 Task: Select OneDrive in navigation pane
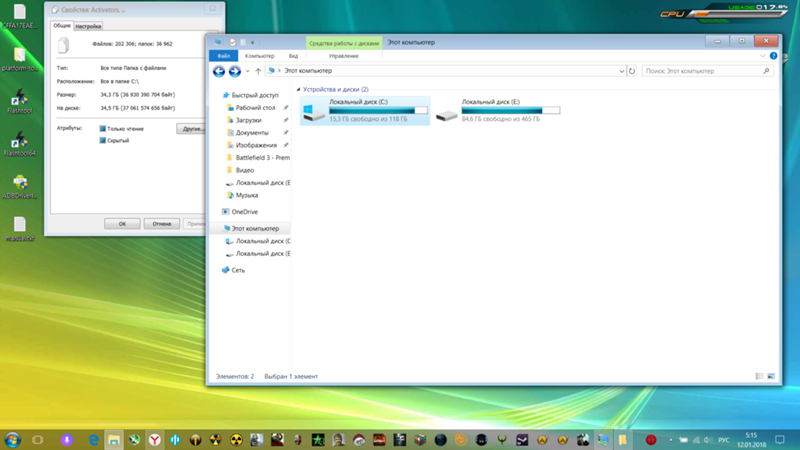(240, 212)
